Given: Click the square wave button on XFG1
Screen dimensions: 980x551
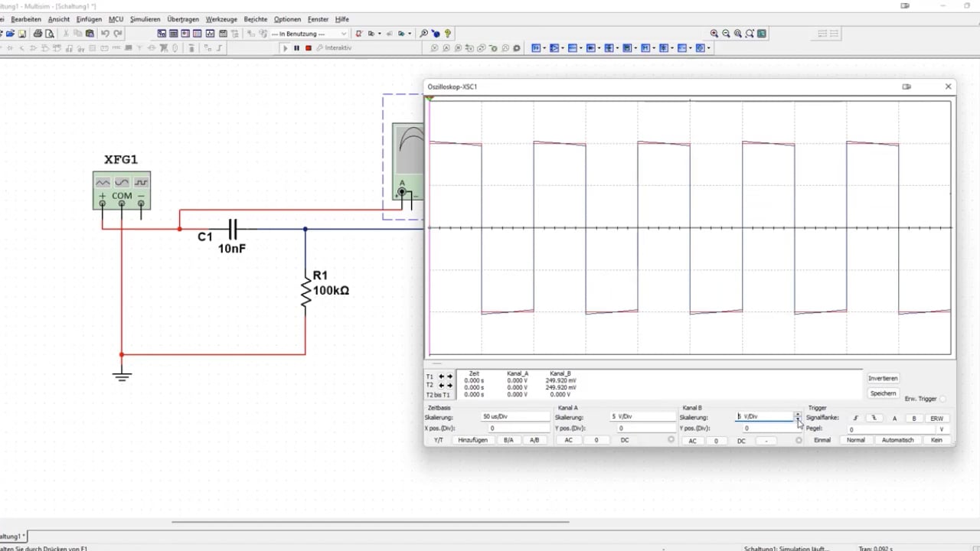Looking at the screenshot, I should tap(141, 182).
